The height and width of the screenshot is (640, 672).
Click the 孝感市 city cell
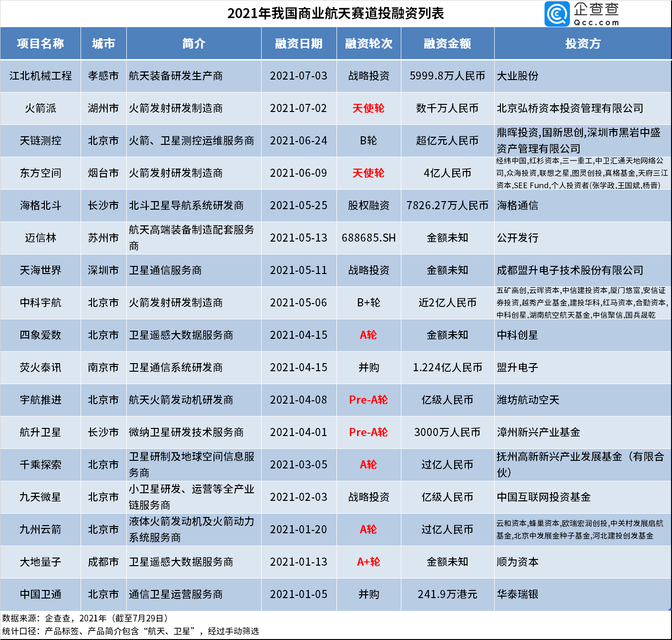pos(103,76)
